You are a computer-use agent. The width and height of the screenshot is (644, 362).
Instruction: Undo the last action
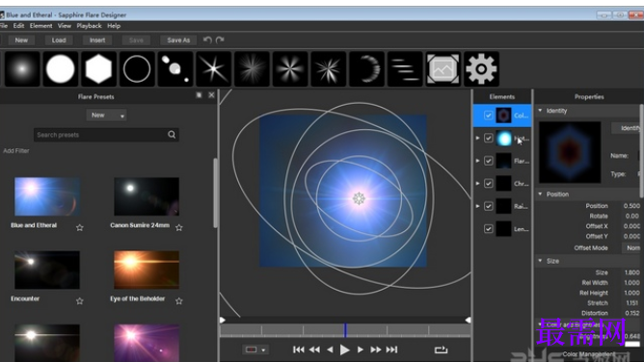click(207, 39)
